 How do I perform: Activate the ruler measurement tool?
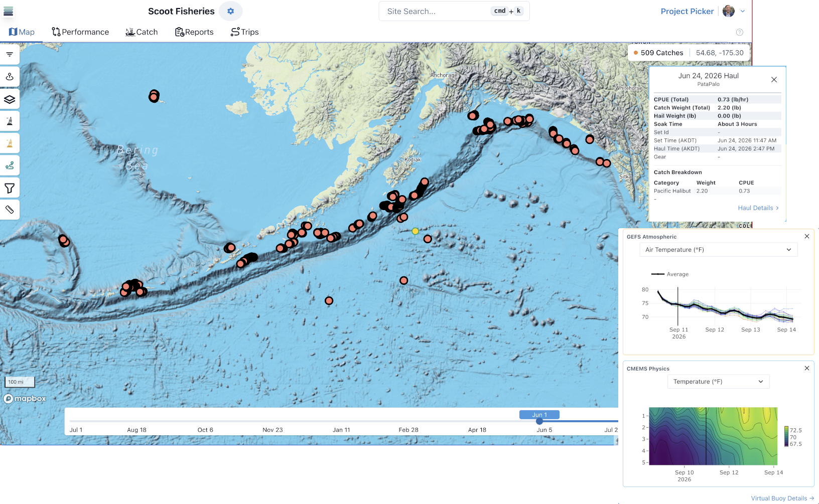(x=10, y=210)
